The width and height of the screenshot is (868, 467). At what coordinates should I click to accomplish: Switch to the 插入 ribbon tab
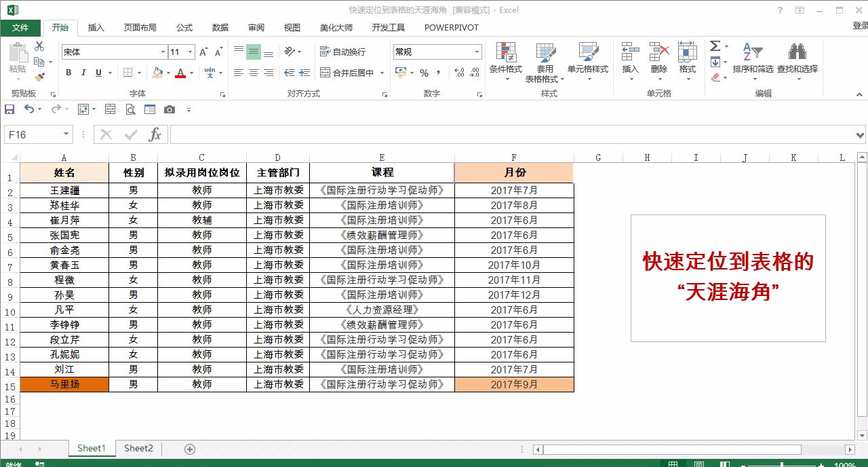(94, 28)
